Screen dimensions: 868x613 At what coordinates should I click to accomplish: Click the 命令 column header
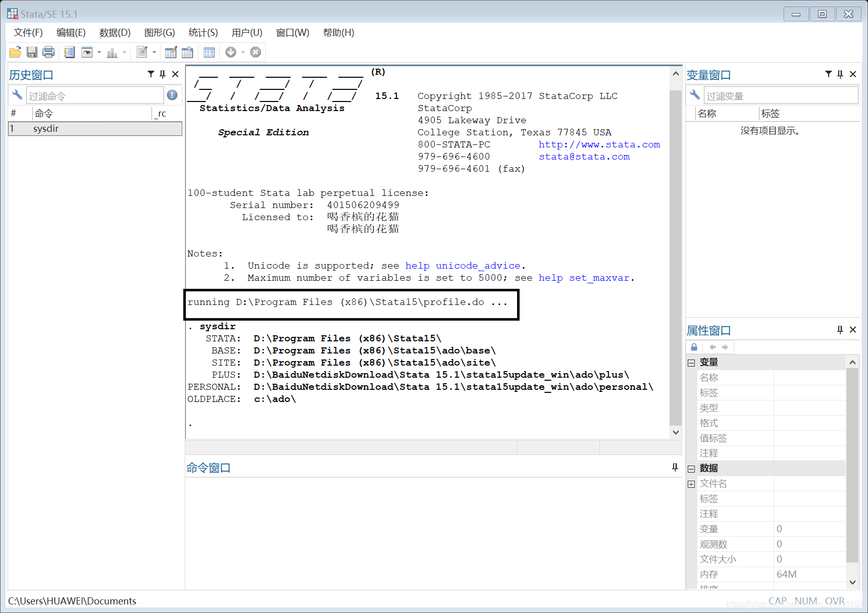point(92,114)
